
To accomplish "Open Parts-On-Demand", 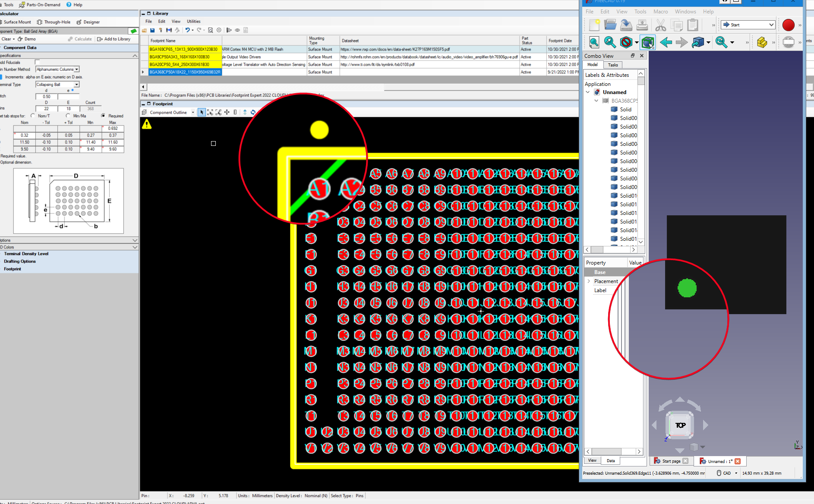I will click(x=40, y=5).
